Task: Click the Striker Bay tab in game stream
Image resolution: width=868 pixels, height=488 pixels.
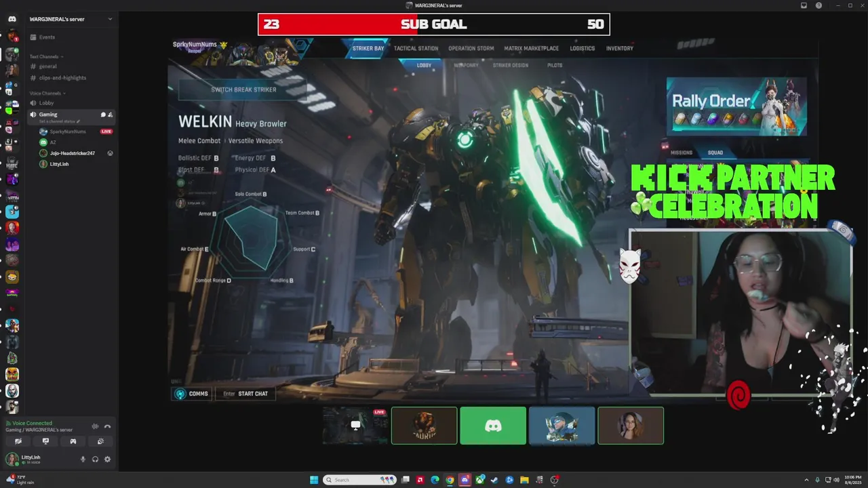Action: point(368,48)
